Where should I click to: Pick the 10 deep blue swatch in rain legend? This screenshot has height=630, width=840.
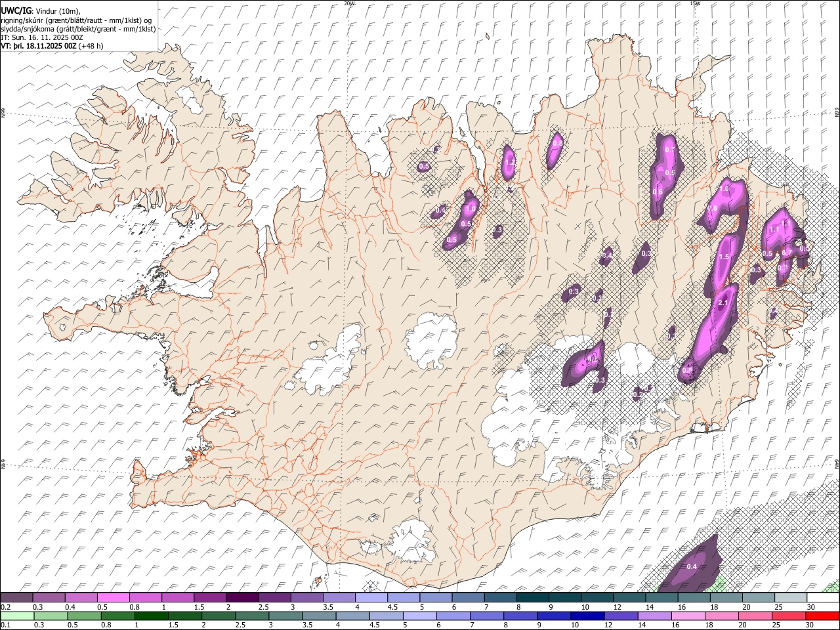pyautogui.click(x=586, y=616)
